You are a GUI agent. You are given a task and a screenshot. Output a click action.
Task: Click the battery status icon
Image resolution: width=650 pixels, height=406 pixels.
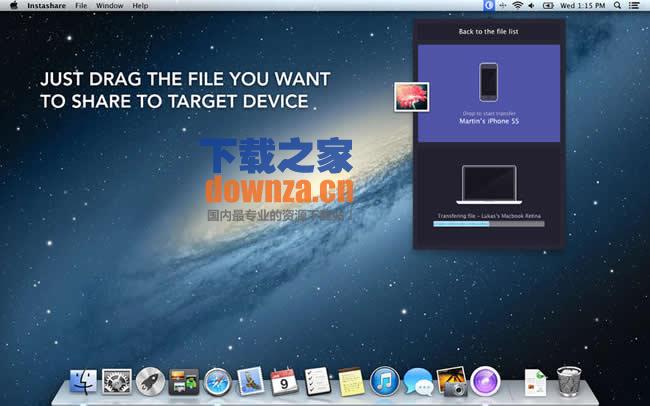point(548,5)
